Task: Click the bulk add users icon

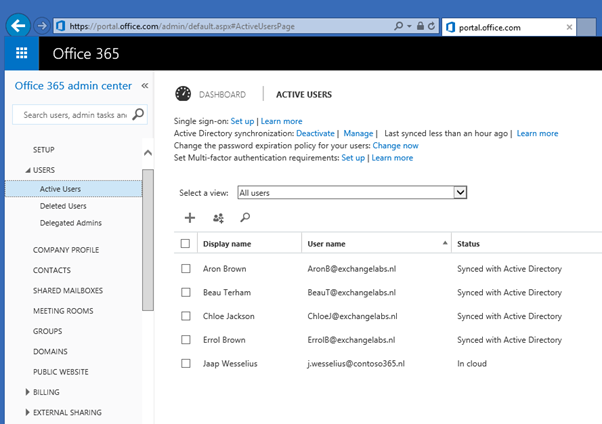Action: 218,217
